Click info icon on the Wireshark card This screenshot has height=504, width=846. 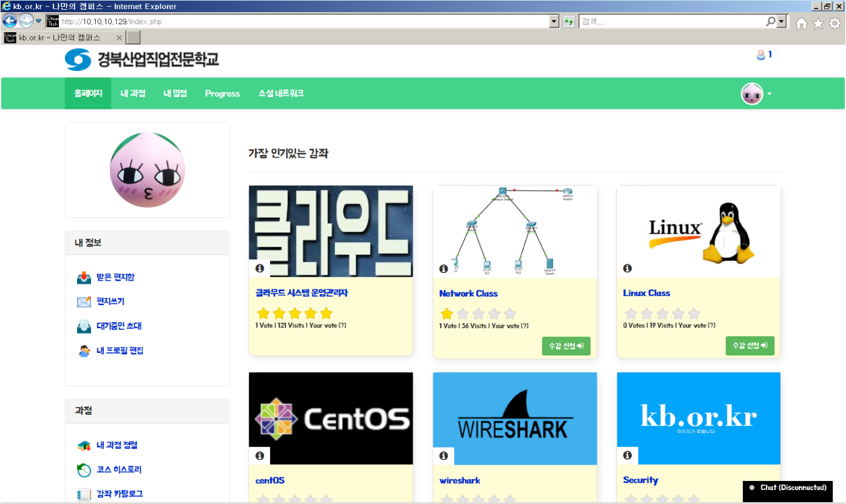tap(444, 455)
